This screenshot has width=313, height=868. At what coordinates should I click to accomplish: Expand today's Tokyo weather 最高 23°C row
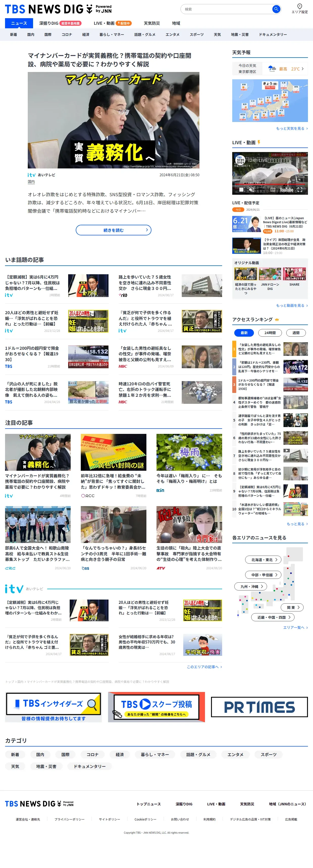tap(270, 69)
